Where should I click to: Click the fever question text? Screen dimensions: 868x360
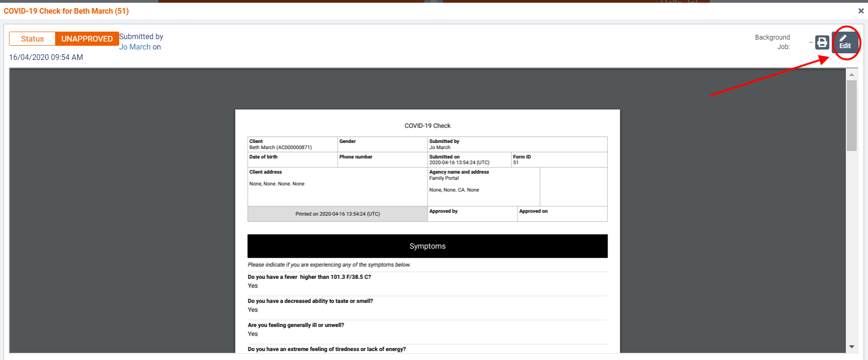309,277
